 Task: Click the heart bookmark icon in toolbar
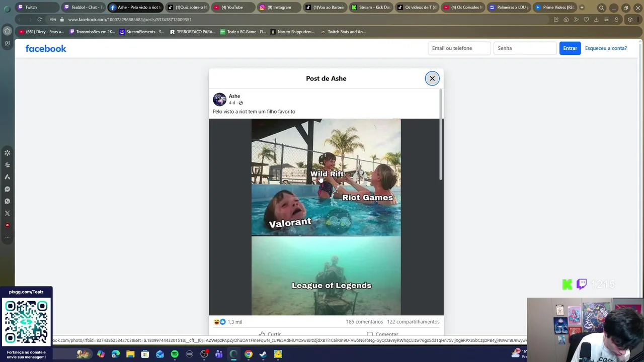click(586, 20)
